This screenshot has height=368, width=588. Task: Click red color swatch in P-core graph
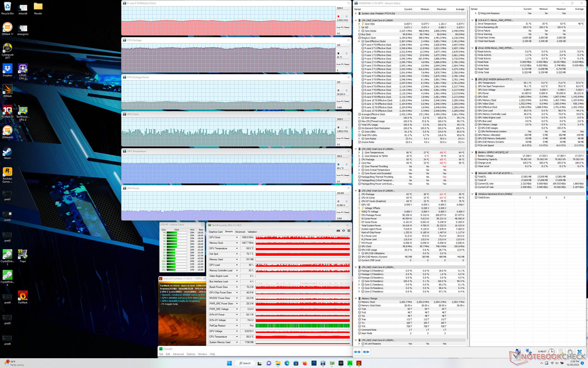(x=338, y=16)
